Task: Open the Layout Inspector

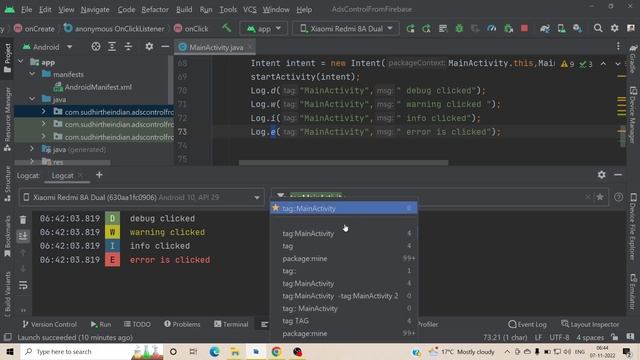Action: coord(590,324)
